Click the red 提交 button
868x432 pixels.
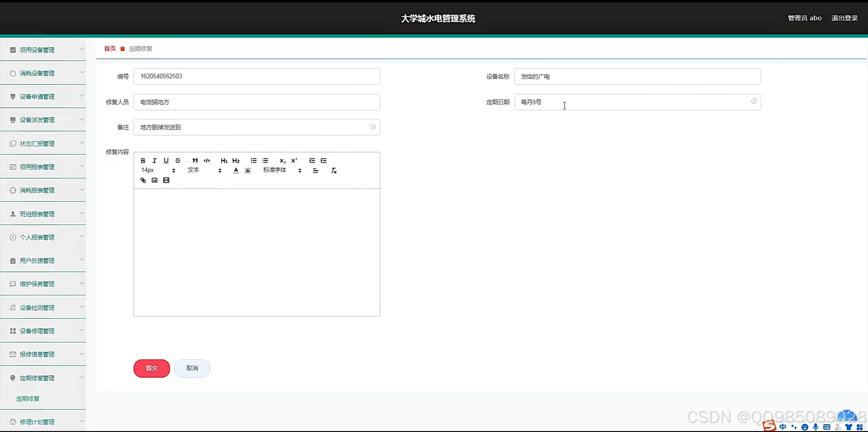pyautogui.click(x=152, y=368)
